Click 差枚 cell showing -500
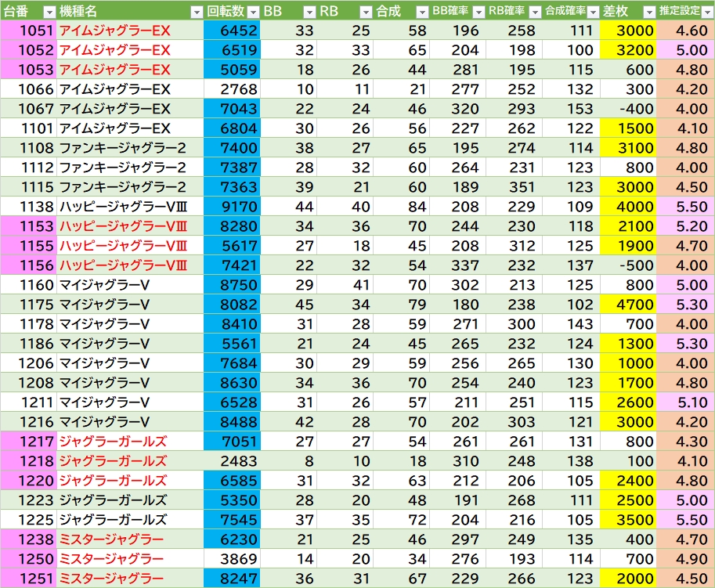The width and height of the screenshot is (715, 588). coord(628,265)
